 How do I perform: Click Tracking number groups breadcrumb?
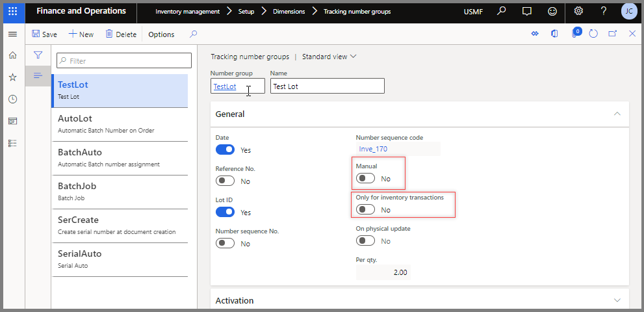(x=357, y=12)
